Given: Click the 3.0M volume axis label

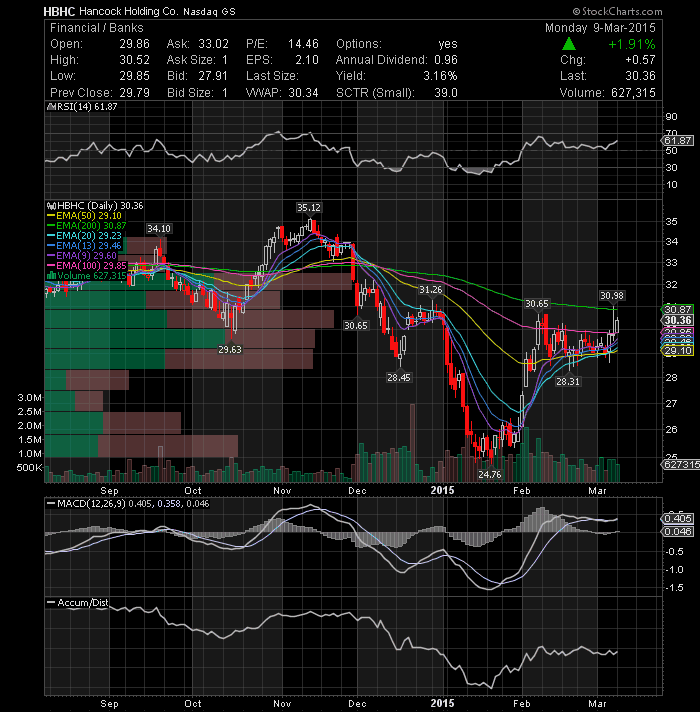Looking at the screenshot, I should 30,398.
